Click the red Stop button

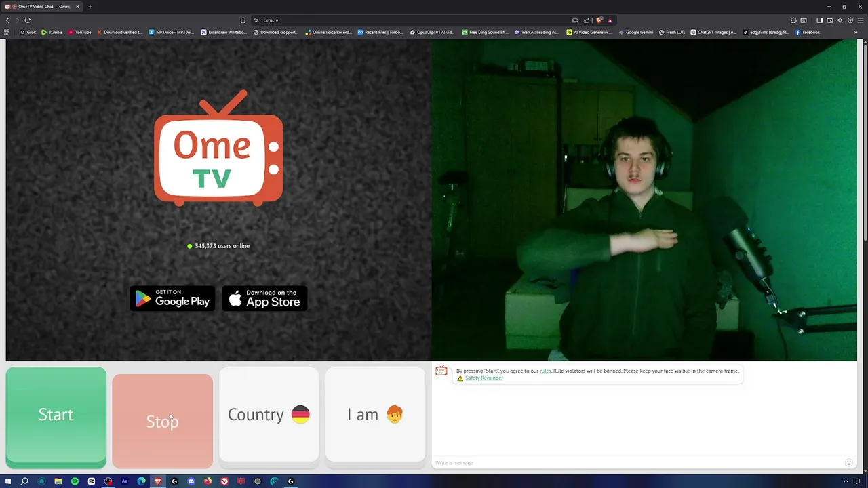[162, 421]
